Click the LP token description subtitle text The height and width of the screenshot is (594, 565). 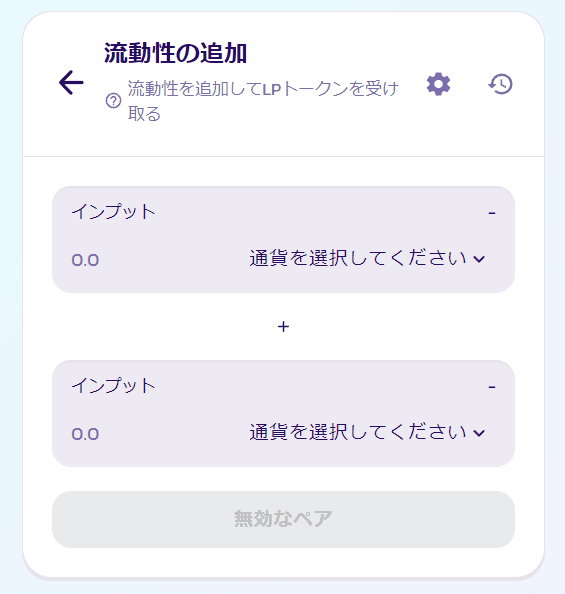(263, 101)
